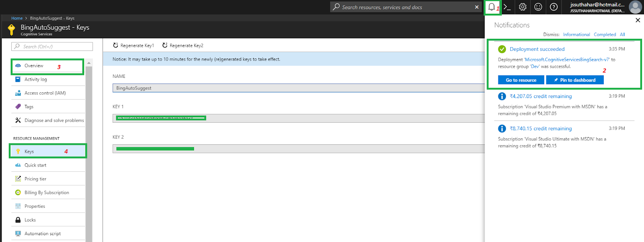This screenshot has width=644, height=242.
Task: Open the 'Dev' resource group link
Action: click(535, 67)
